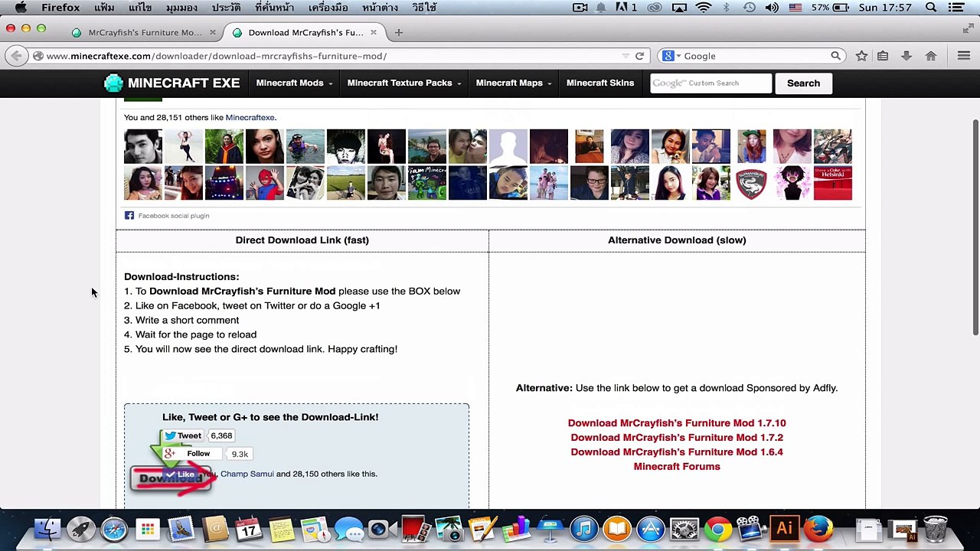Open the bookmarks list icon
The image size is (980, 551).
(x=883, y=56)
